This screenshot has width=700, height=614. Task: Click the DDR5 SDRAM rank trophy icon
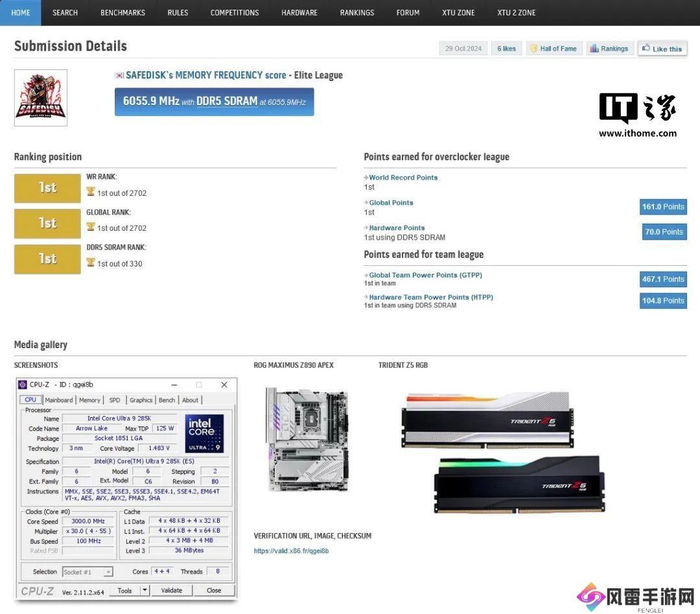pyautogui.click(x=91, y=263)
